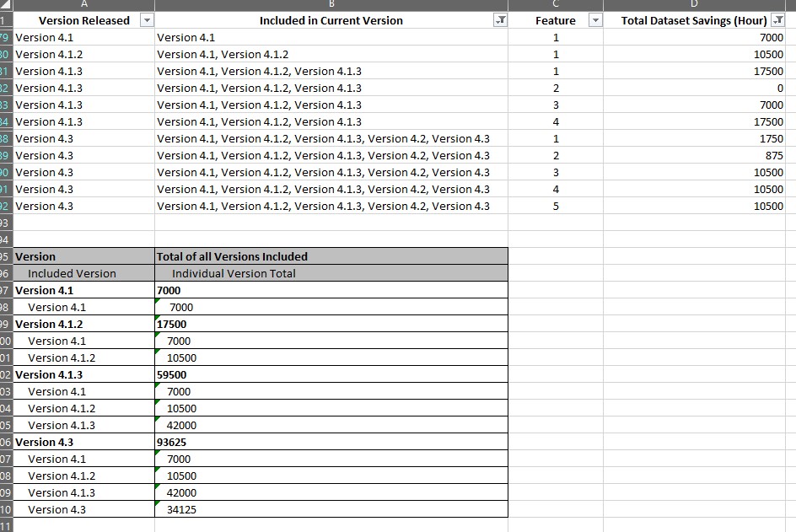Click the 'Included in Current Version' header cell
This screenshot has width=796, height=532.
tap(331, 20)
